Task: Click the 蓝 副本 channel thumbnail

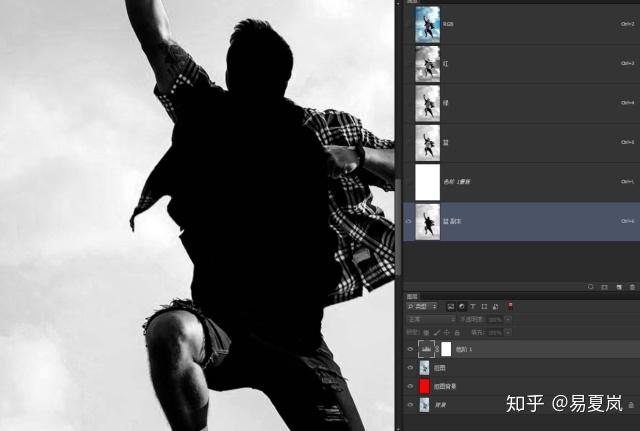Action: [427, 222]
